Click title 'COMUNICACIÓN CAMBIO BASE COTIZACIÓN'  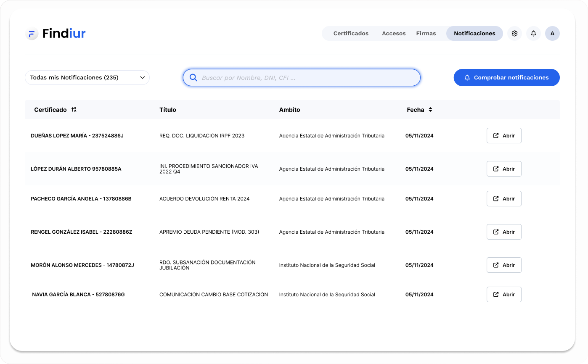coord(214,295)
